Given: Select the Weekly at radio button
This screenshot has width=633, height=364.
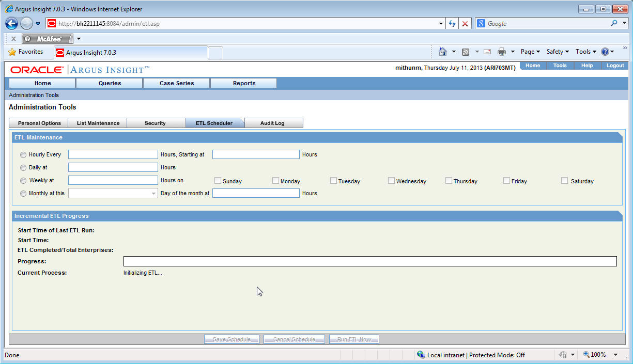Looking at the screenshot, I should 23,181.
